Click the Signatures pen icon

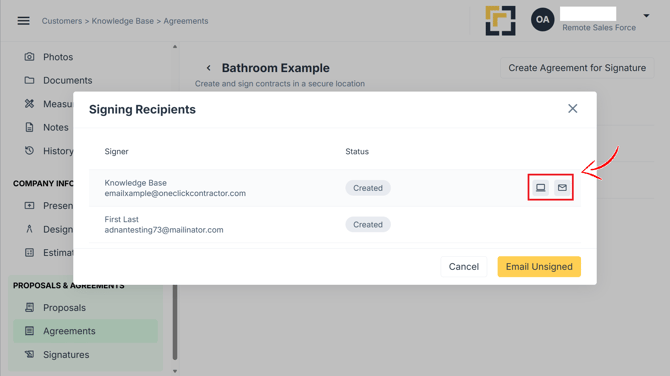[x=29, y=354]
